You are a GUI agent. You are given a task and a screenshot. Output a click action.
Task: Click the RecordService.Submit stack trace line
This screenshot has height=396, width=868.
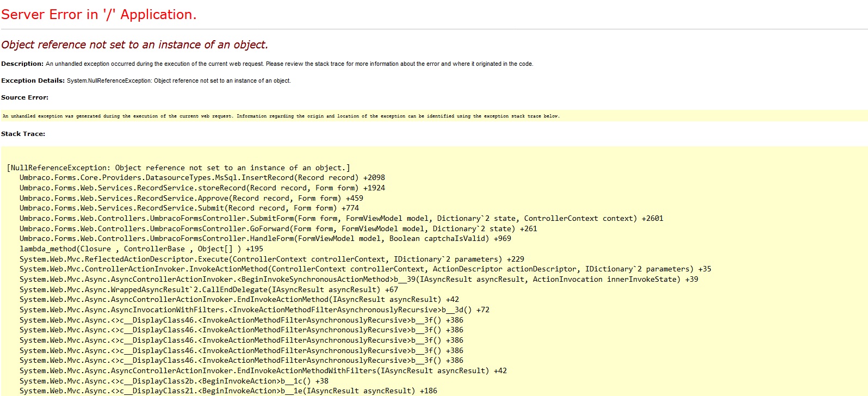pos(189,208)
